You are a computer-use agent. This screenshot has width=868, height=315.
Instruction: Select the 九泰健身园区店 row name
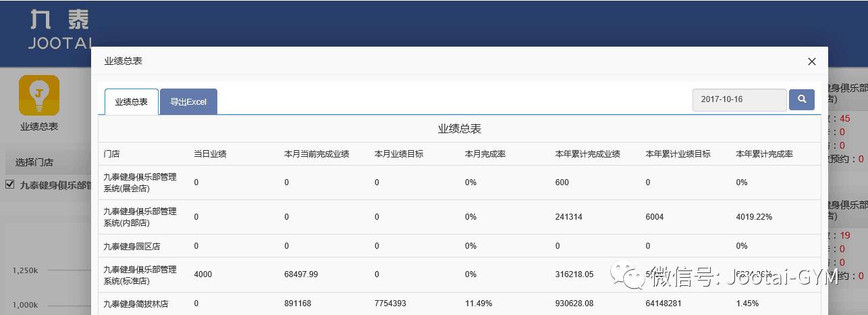132,246
